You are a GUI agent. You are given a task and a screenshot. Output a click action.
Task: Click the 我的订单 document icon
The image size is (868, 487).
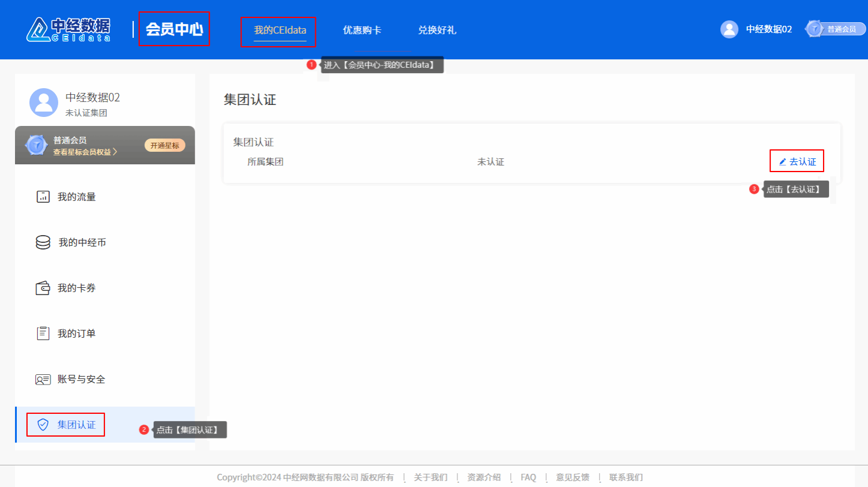click(43, 333)
